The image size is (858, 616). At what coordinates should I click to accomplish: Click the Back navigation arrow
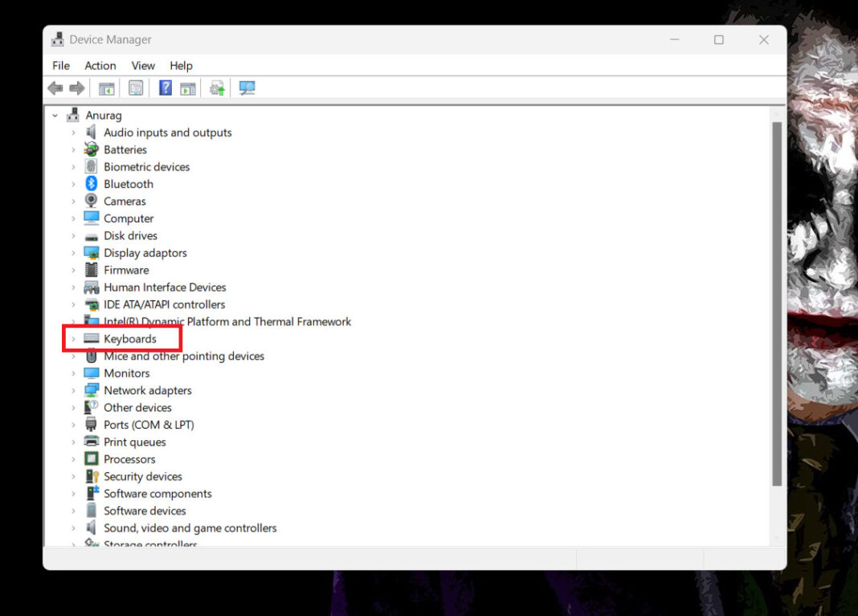(x=55, y=88)
